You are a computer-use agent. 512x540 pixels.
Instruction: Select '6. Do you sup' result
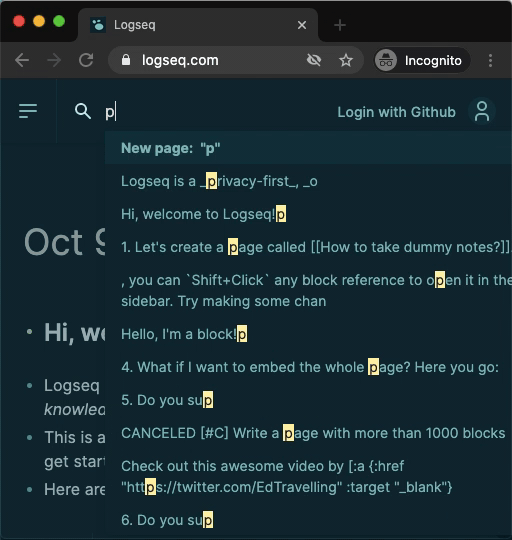coord(308,520)
